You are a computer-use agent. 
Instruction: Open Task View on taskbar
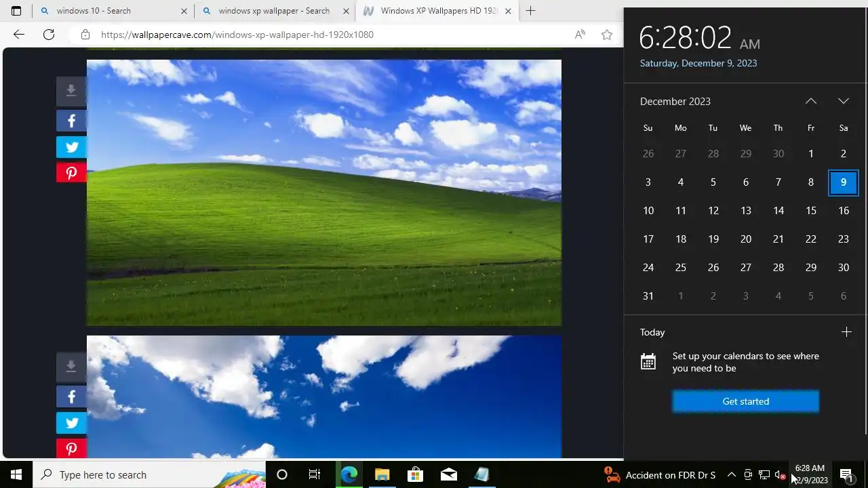point(315,474)
